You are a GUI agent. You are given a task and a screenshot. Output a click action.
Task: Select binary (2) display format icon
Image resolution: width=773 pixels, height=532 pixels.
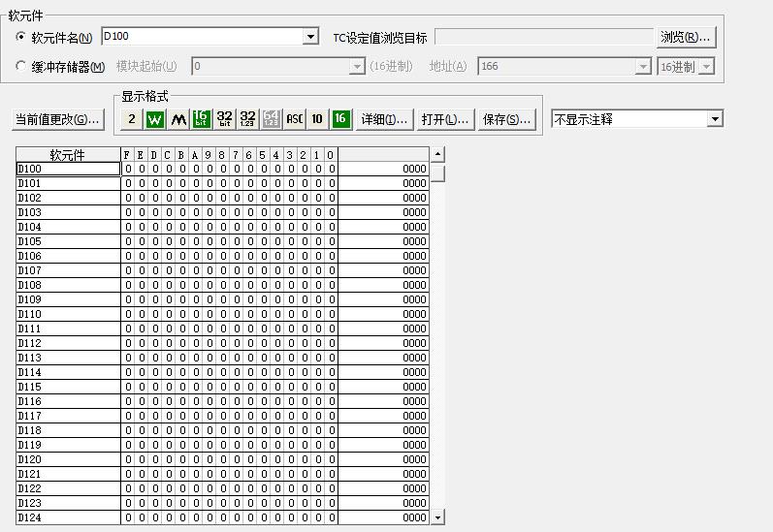(131, 119)
